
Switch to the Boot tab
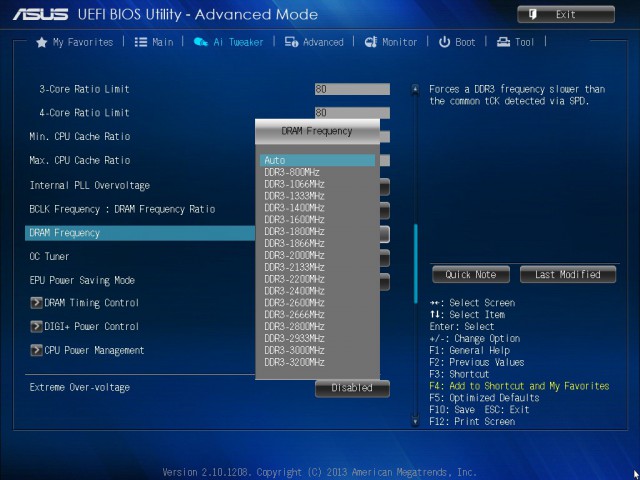(x=457, y=42)
